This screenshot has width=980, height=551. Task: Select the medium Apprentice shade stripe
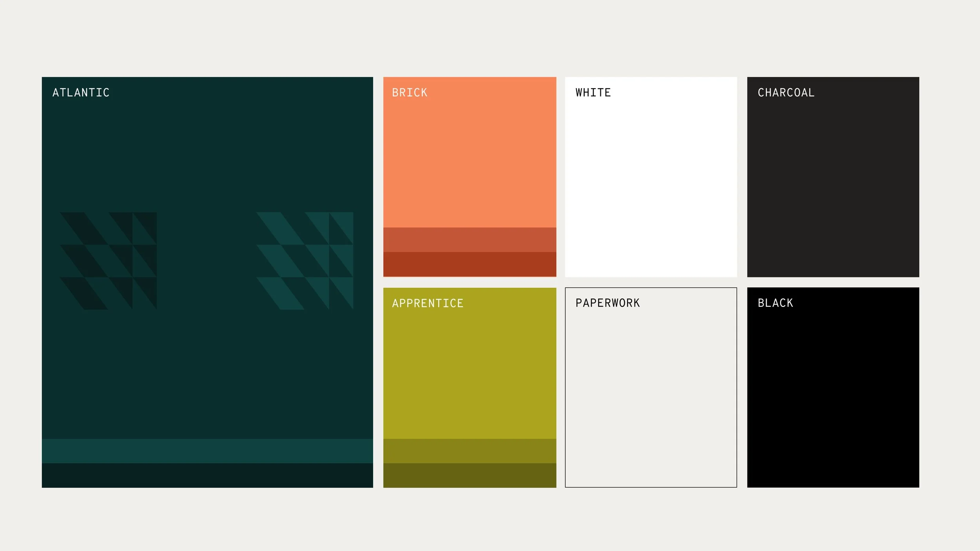point(470,451)
